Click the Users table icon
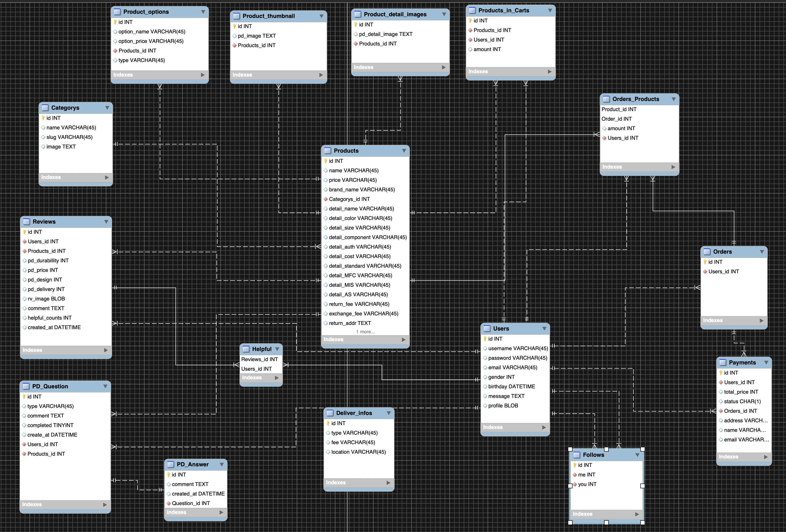This screenshot has height=532, width=786. pos(487,329)
